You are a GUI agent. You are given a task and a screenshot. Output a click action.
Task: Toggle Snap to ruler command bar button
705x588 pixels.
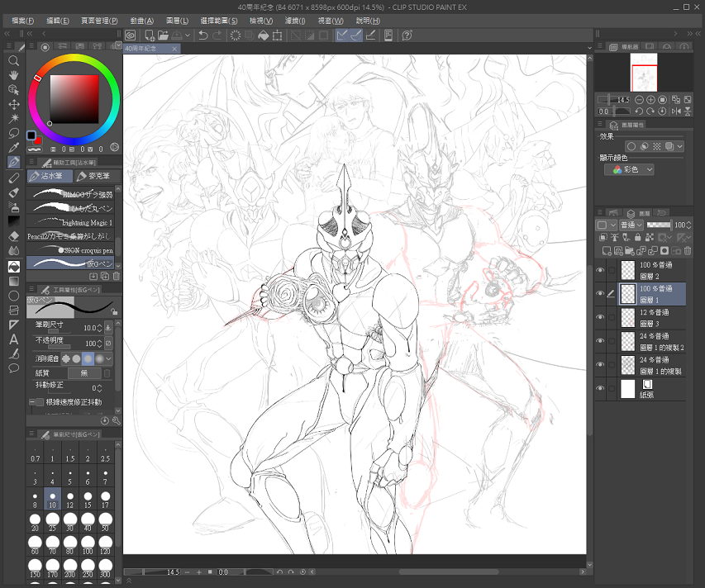click(342, 35)
